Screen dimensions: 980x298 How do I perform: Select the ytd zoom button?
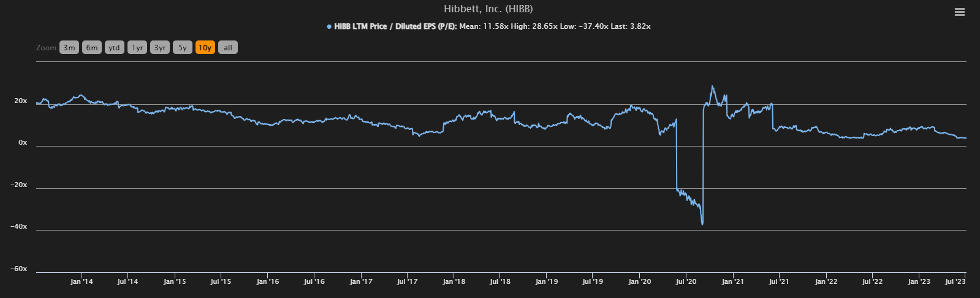click(x=115, y=47)
